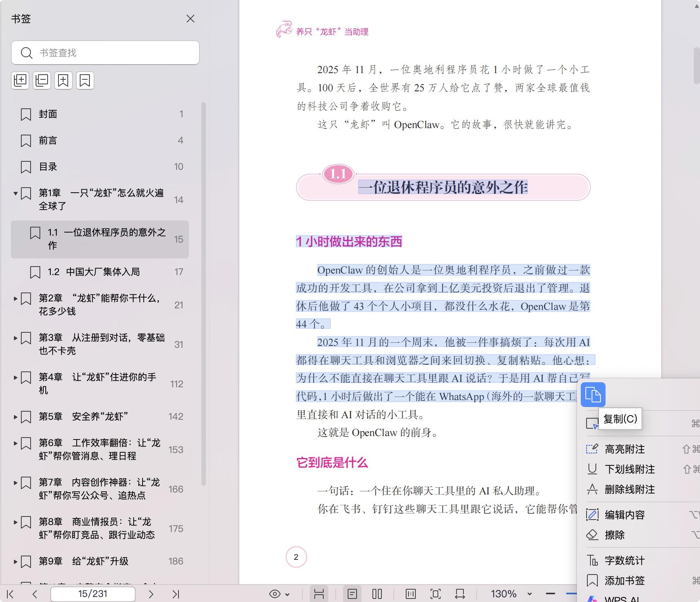The width and height of the screenshot is (700, 602).
Task: Switch to two-page view
Action: [x=377, y=594]
